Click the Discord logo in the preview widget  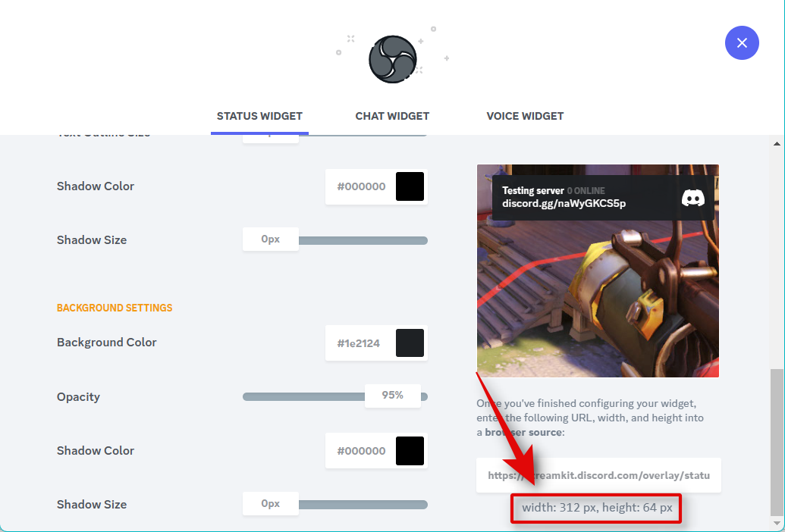[693, 198]
